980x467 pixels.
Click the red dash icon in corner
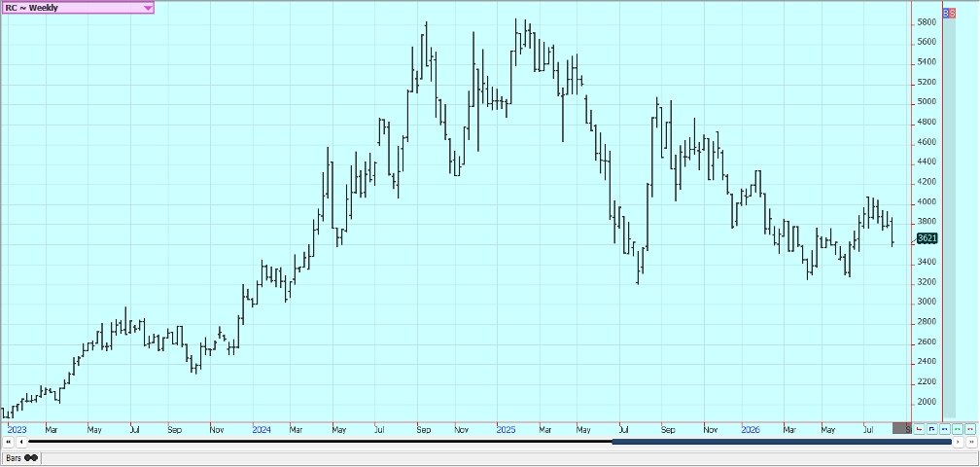tap(969, 429)
